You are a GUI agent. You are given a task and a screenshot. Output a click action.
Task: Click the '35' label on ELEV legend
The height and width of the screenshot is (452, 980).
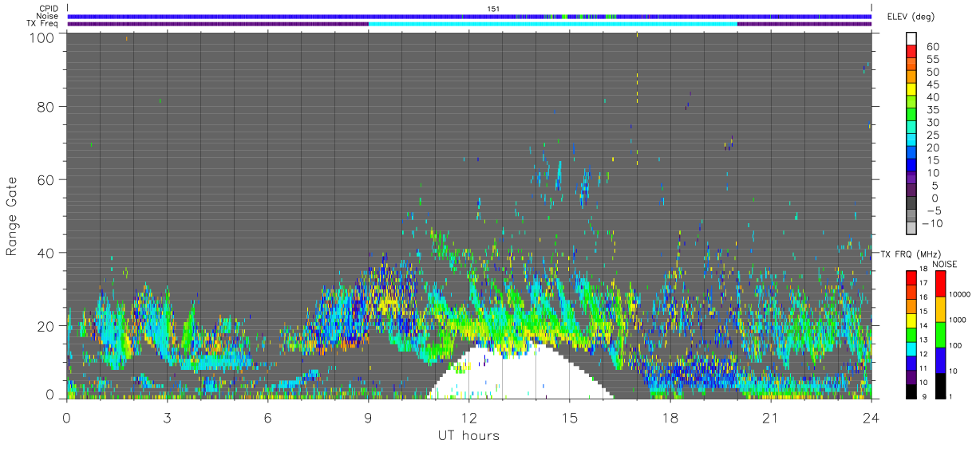[931, 110]
